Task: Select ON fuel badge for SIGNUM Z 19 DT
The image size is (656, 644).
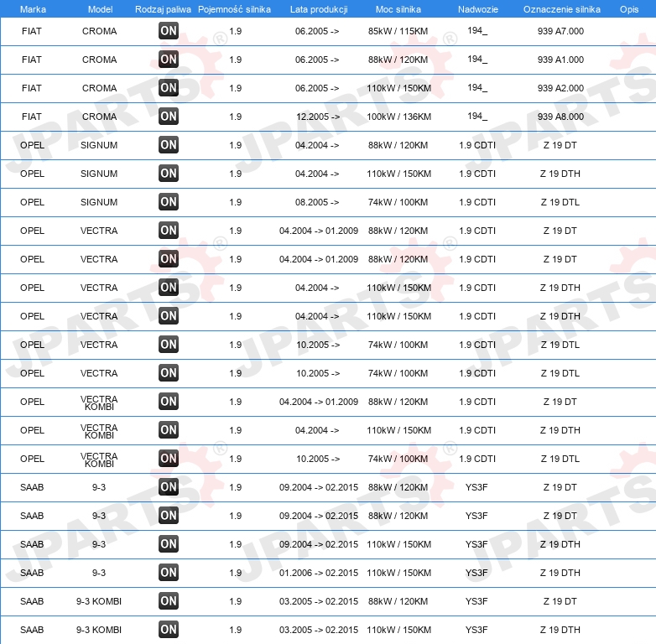Action: 169,145
